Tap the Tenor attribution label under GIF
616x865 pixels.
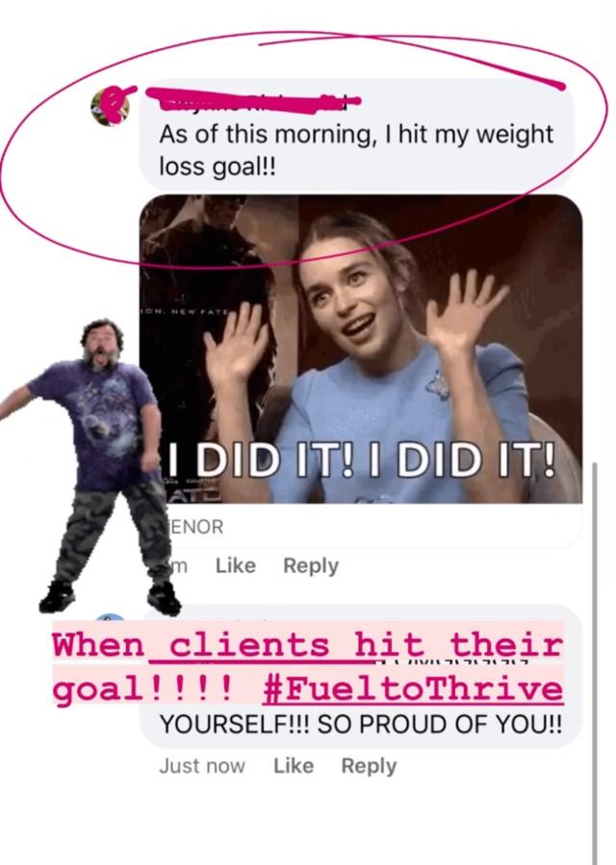(195, 526)
